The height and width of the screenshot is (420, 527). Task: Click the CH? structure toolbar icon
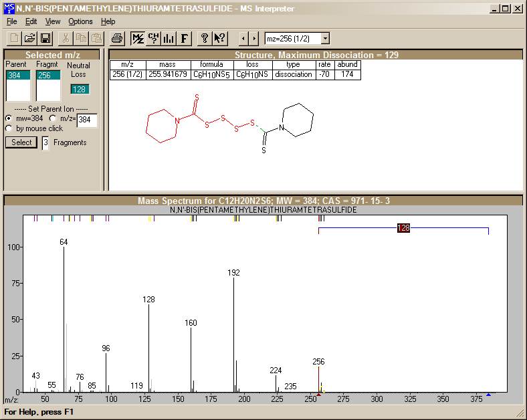[x=153, y=38]
